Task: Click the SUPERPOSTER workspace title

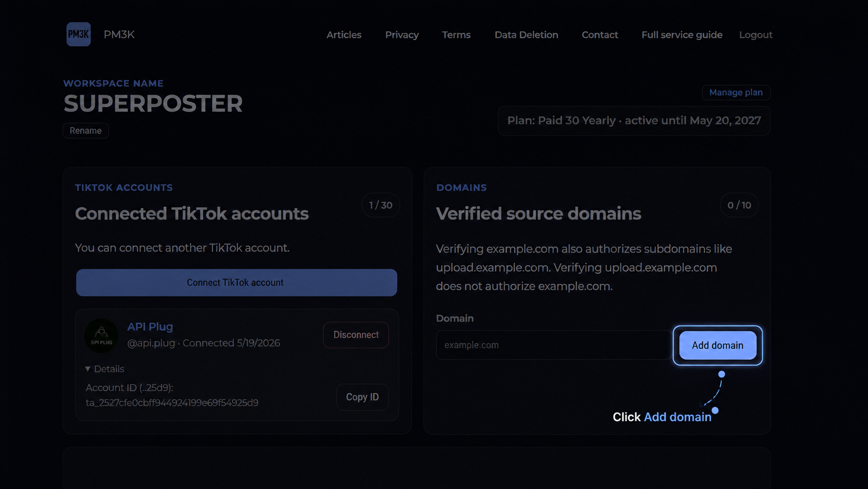Action: point(153,104)
